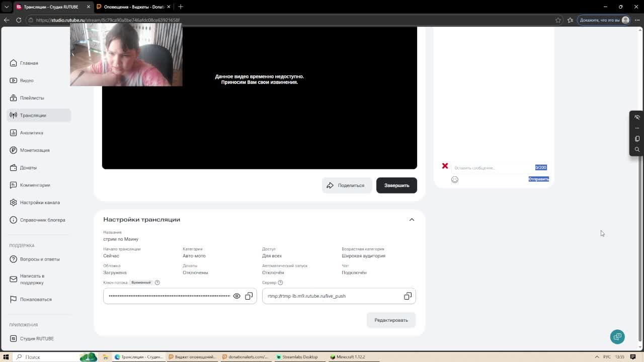Image resolution: width=644 pixels, height=362 pixels.
Task: Click Отправить to send chat message
Action: 538,179
